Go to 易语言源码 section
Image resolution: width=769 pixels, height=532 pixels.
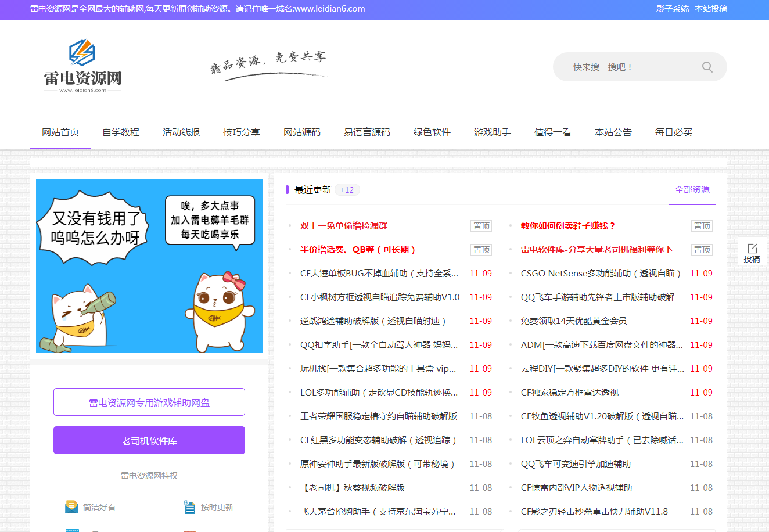367,132
